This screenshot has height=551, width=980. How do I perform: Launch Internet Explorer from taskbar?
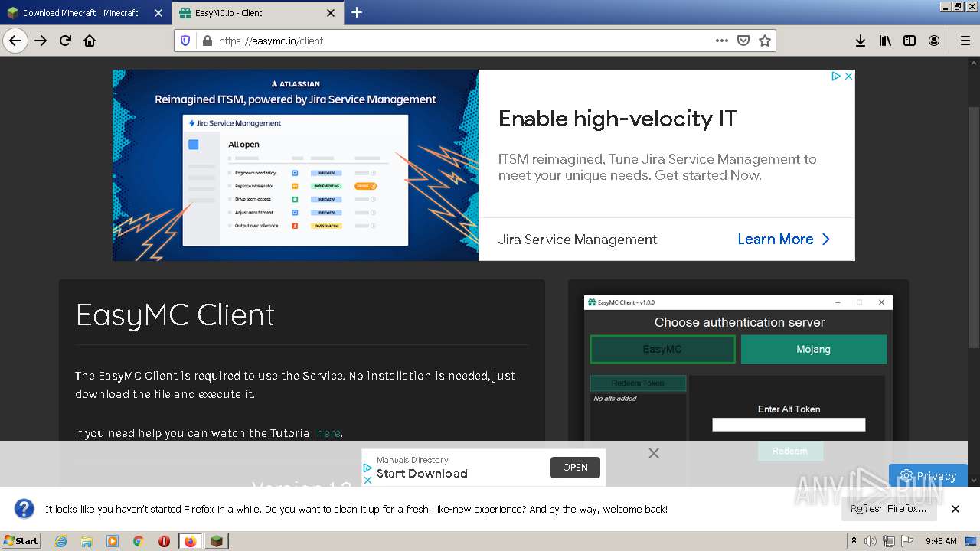pos(60,541)
